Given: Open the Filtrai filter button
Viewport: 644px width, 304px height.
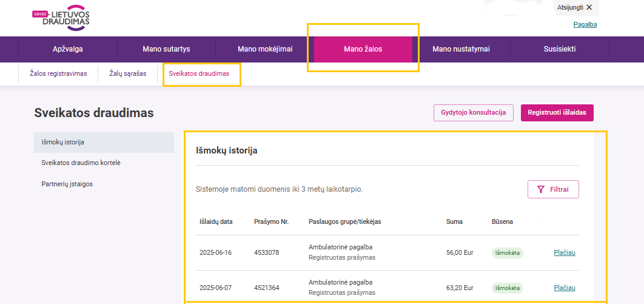Looking at the screenshot, I should point(553,189).
